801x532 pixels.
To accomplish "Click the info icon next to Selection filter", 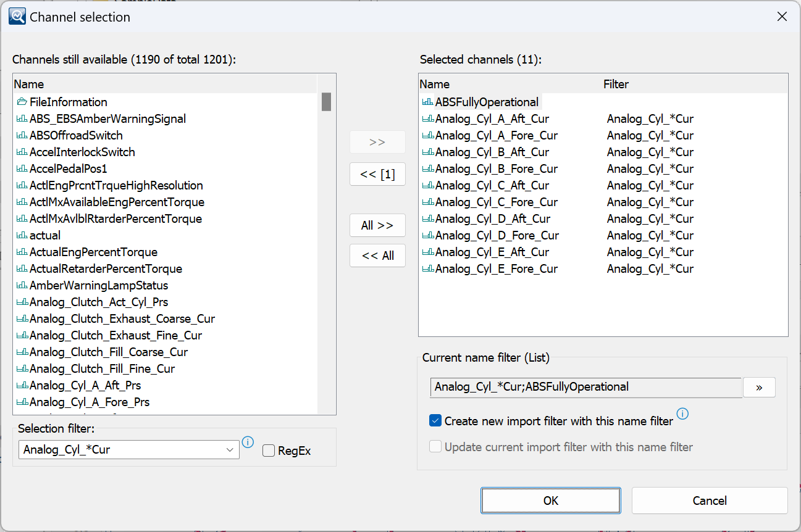I will pyautogui.click(x=248, y=442).
